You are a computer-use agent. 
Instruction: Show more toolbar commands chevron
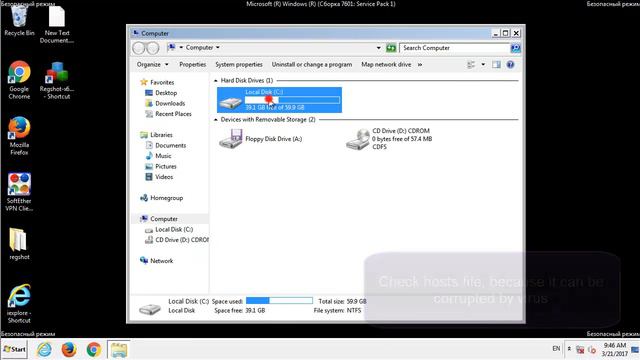click(x=420, y=64)
